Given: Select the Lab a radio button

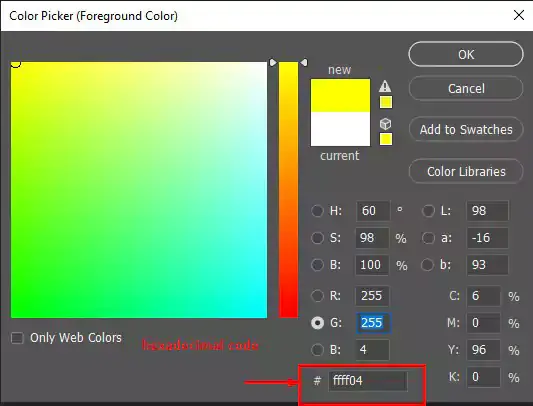Looking at the screenshot, I should (x=428, y=238).
